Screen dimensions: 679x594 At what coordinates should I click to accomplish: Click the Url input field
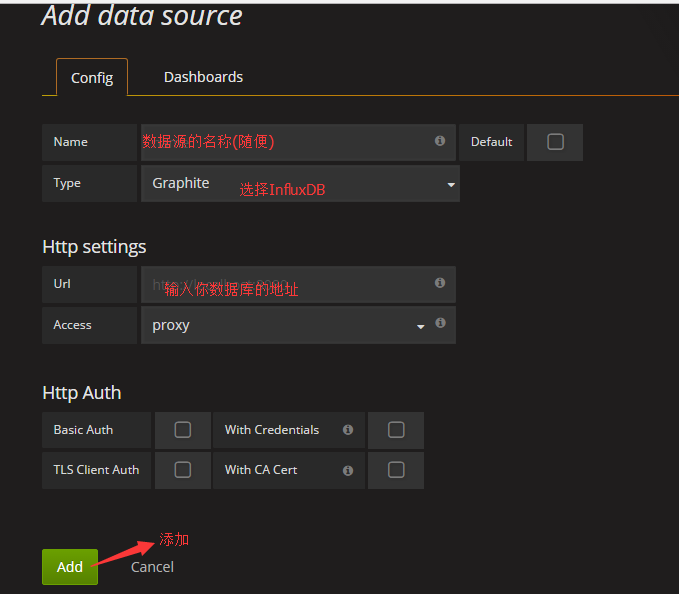tap(298, 284)
